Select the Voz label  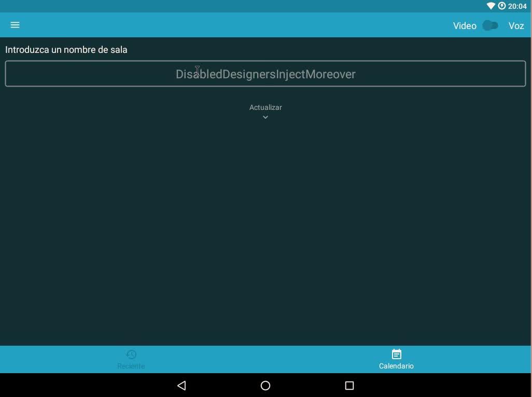[x=516, y=26]
